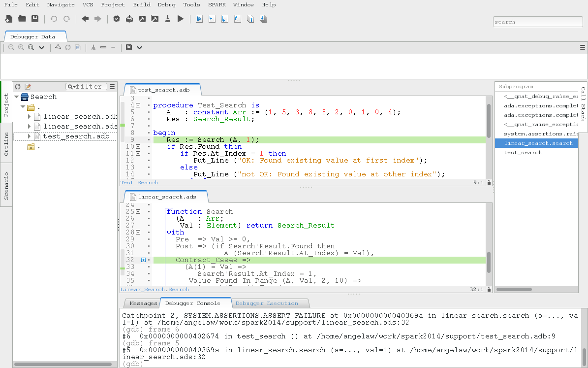The width and height of the screenshot is (588, 368).
Task: Fold the if block at line 10
Action: pyautogui.click(x=138, y=146)
